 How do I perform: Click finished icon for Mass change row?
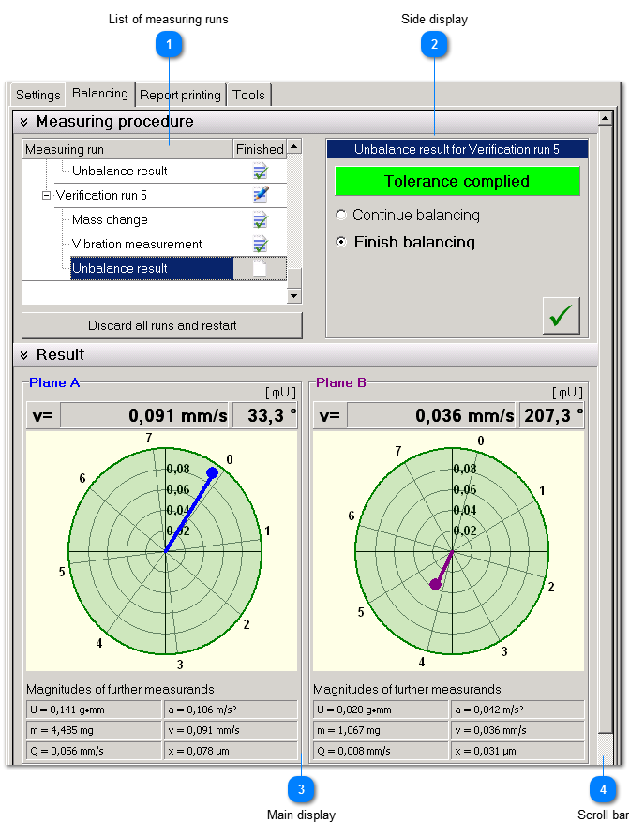[260, 220]
